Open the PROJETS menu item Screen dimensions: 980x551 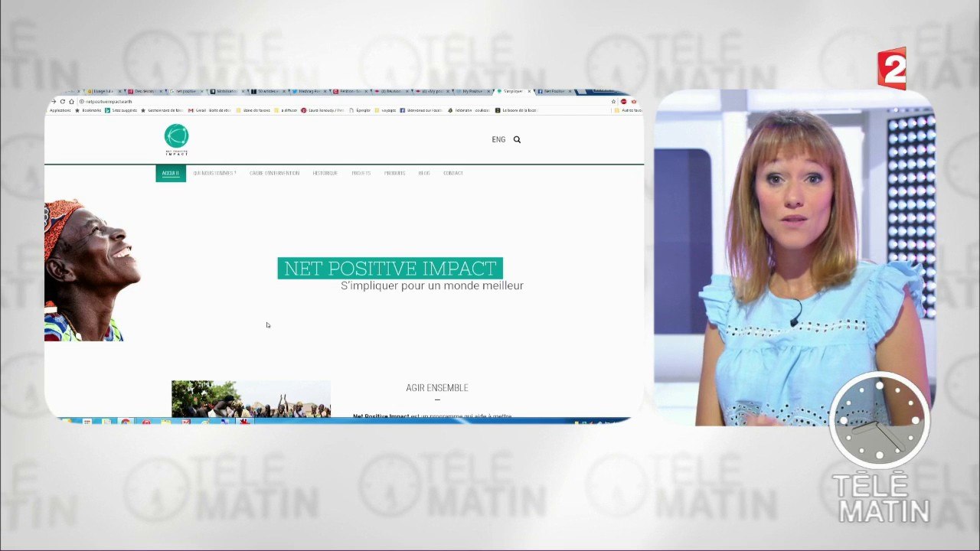361,173
